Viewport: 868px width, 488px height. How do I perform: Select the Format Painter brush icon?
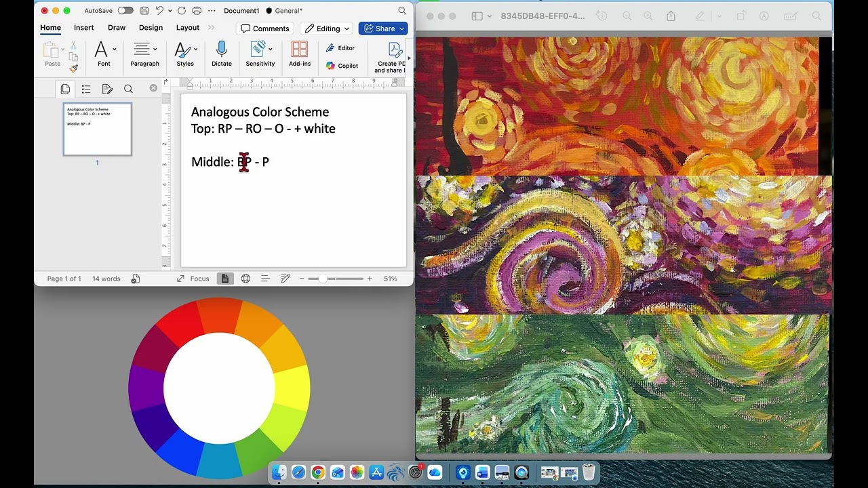tap(73, 68)
